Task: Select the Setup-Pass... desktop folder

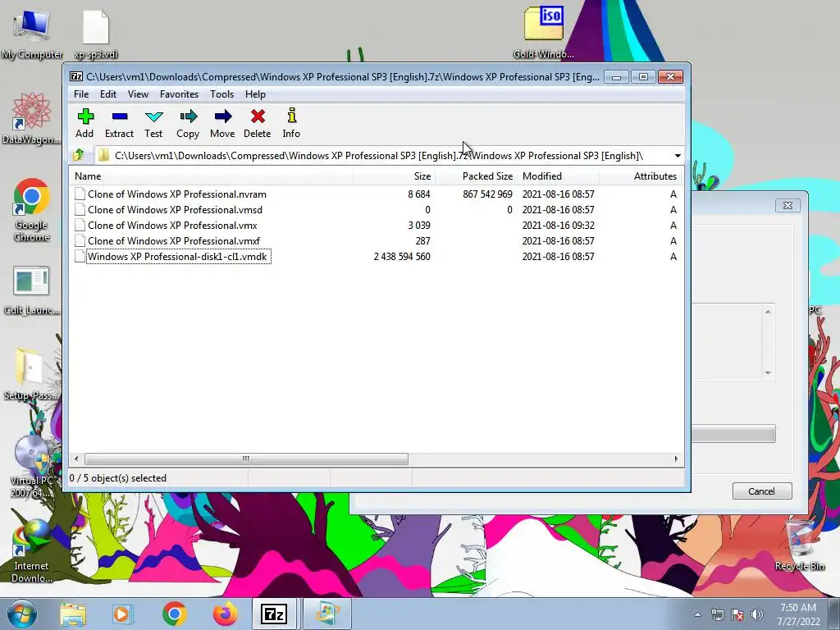Action: tap(32, 375)
